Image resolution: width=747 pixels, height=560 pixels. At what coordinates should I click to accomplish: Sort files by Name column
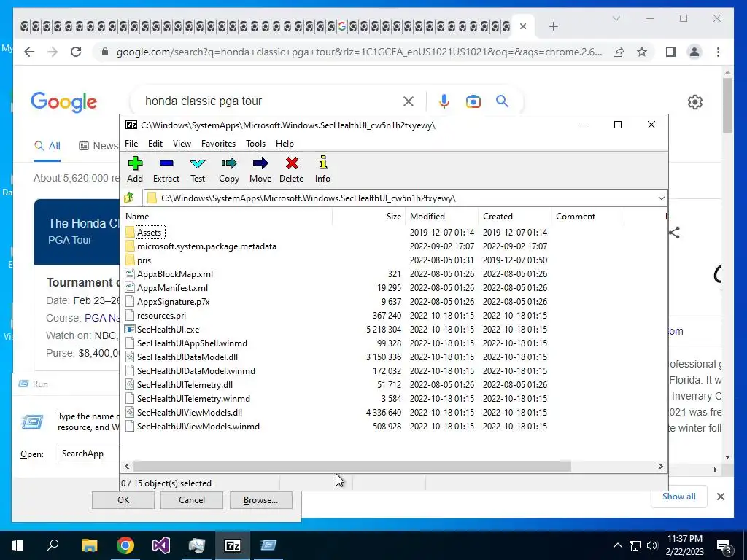[x=227, y=216]
